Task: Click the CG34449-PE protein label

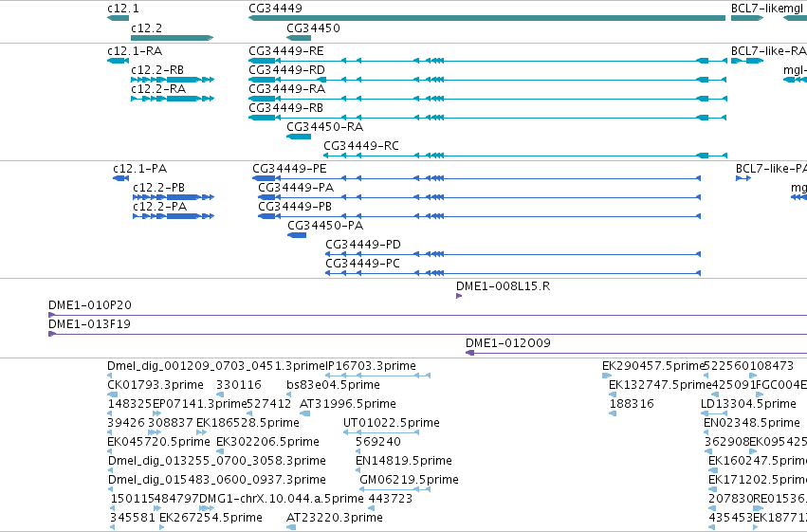Action: click(x=289, y=169)
